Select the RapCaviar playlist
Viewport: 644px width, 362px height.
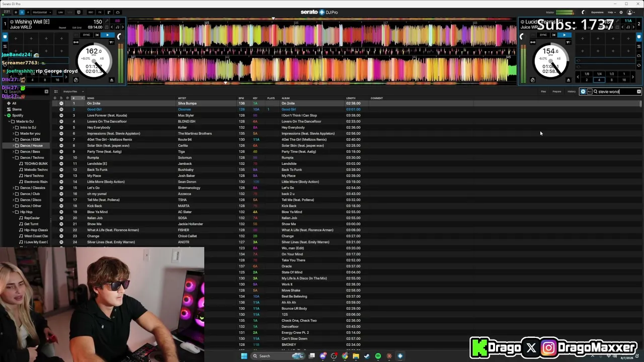(x=32, y=218)
